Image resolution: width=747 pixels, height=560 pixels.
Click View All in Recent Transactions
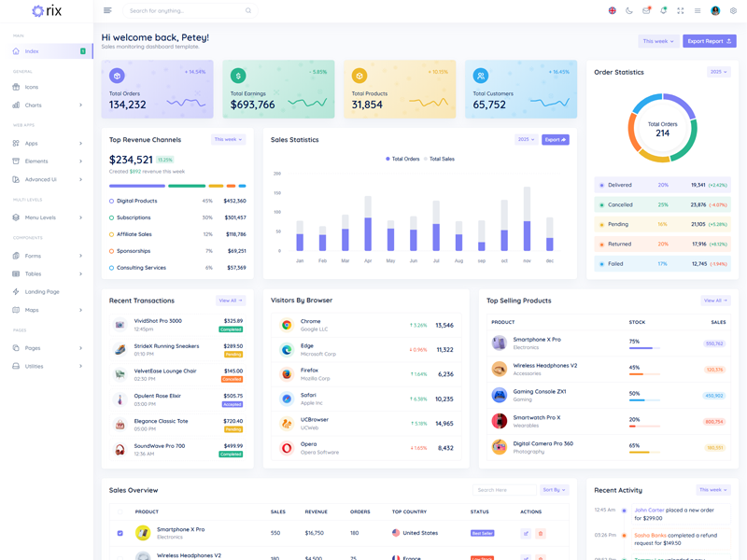pyautogui.click(x=231, y=301)
